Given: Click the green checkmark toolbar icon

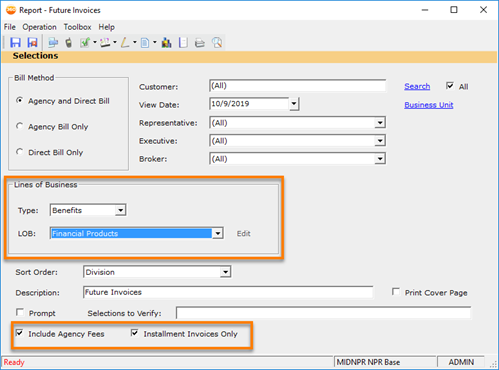Looking at the screenshot, I should (x=85, y=43).
